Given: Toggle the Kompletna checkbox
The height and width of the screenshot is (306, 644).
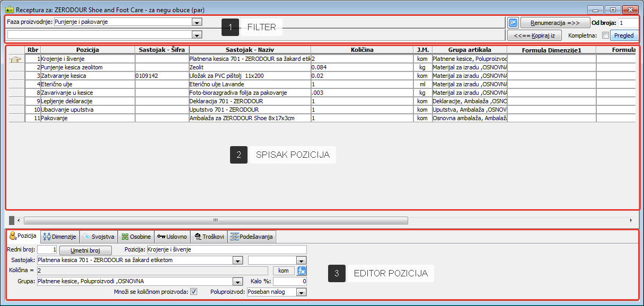Looking at the screenshot, I should [606, 35].
